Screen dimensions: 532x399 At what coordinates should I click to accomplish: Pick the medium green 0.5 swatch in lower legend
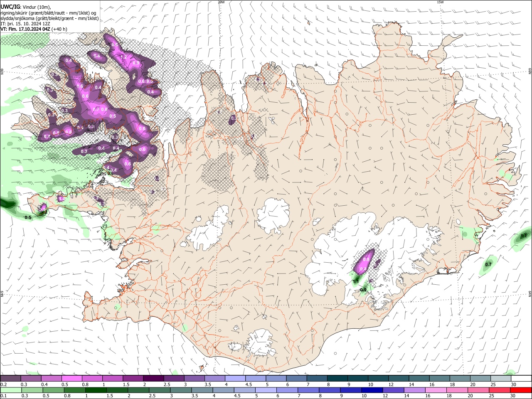point(53,390)
